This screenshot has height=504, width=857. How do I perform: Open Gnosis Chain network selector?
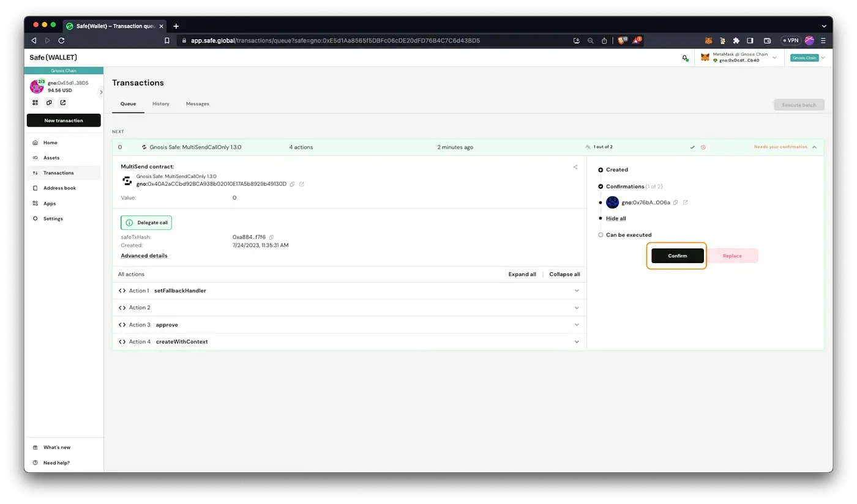click(808, 57)
